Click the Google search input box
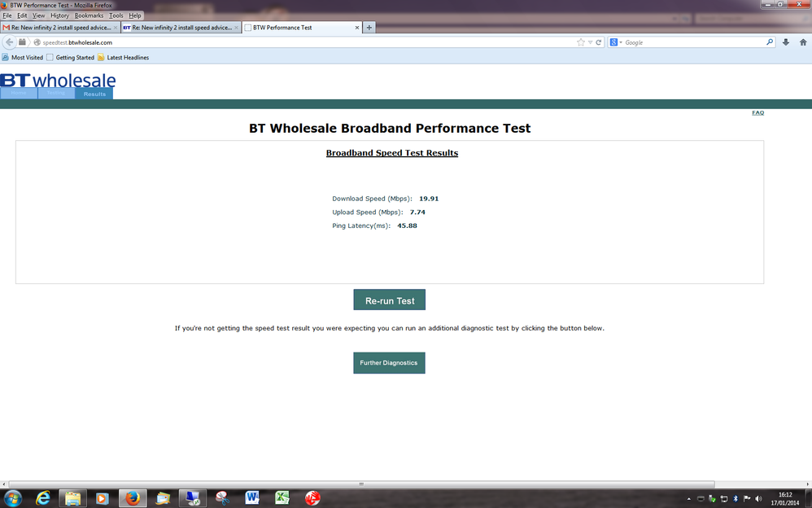This screenshot has width=812, height=508. [x=694, y=42]
